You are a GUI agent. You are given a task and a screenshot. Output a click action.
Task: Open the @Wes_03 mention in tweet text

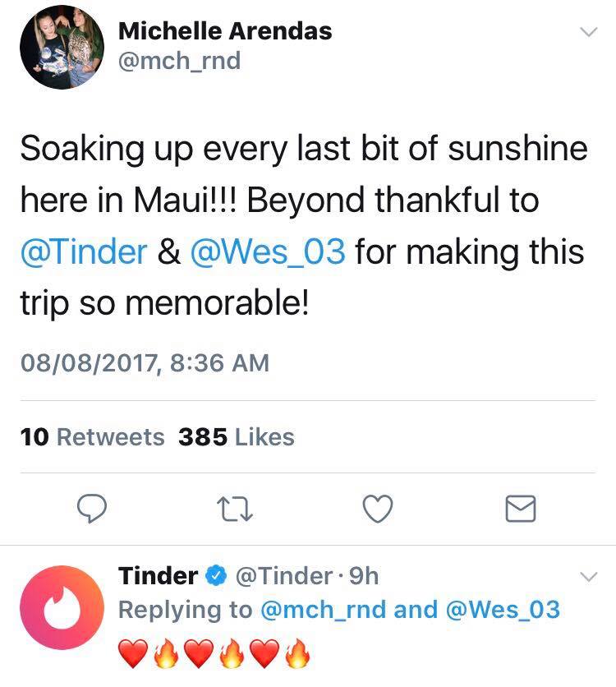click(268, 251)
